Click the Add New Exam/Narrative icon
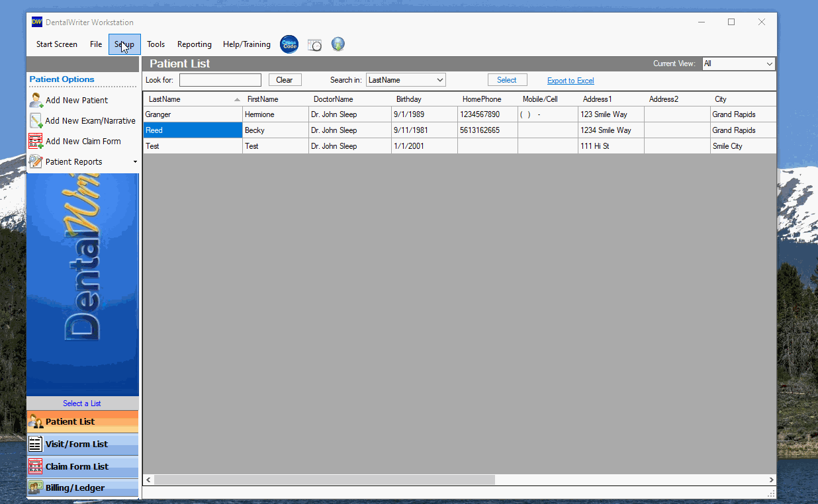Screen dimensions: 818x504 36,120
